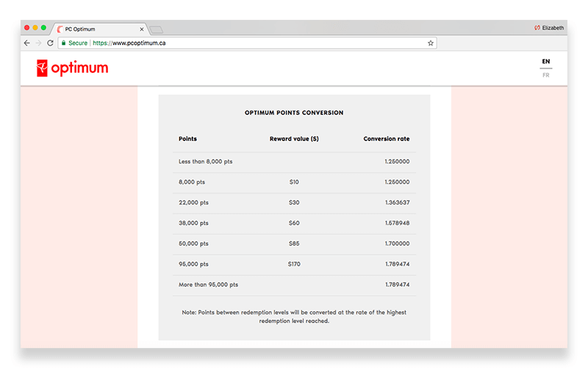Image resolution: width=588 pixels, height=368 pixels.
Task: Open the Elizabeth profile menu
Action: [x=548, y=28]
